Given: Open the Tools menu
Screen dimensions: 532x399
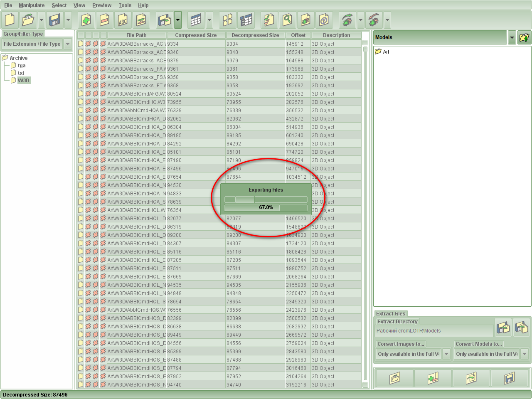Looking at the screenshot, I should 125,5.
